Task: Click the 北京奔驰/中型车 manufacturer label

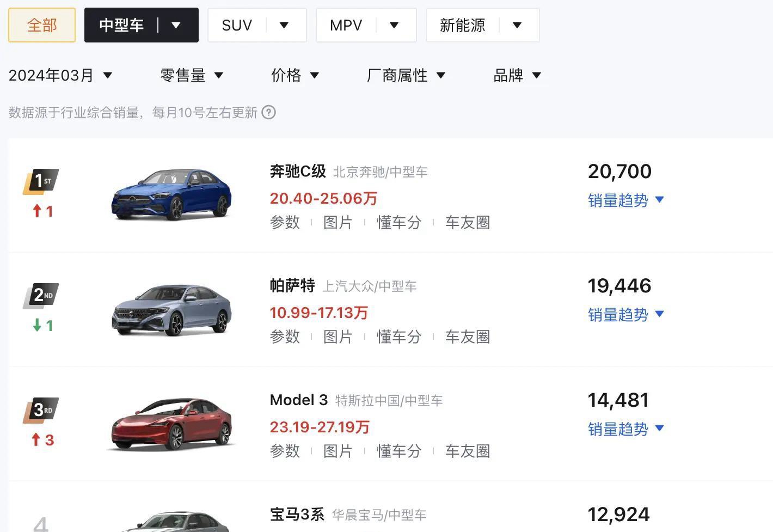Action: [380, 172]
